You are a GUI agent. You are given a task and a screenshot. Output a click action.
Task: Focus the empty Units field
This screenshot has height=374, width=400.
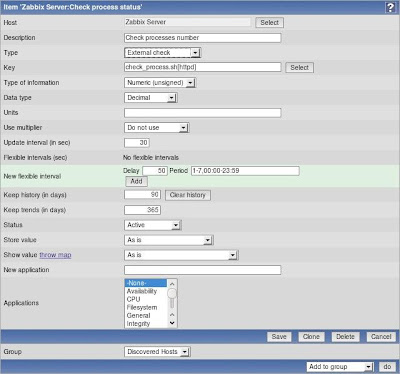click(x=203, y=113)
